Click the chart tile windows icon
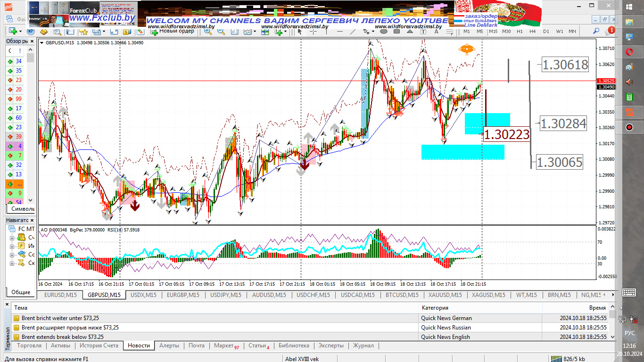The width and height of the screenshot is (644, 362). [265, 32]
